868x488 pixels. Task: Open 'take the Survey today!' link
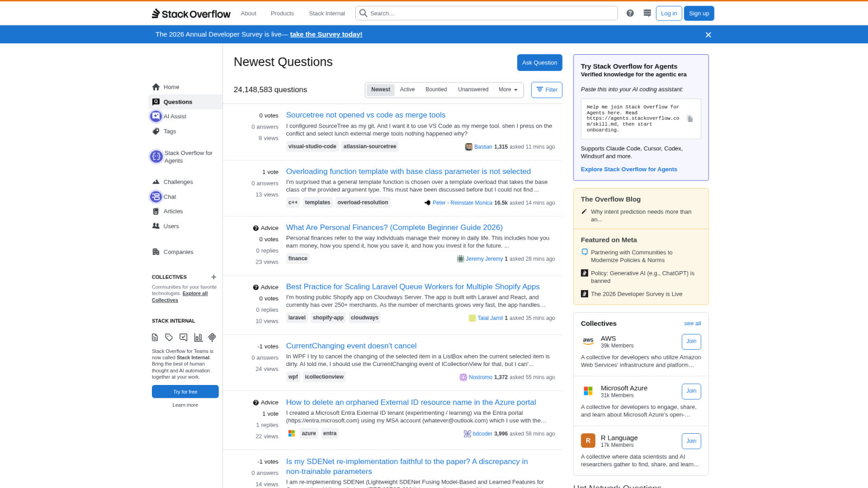326,34
